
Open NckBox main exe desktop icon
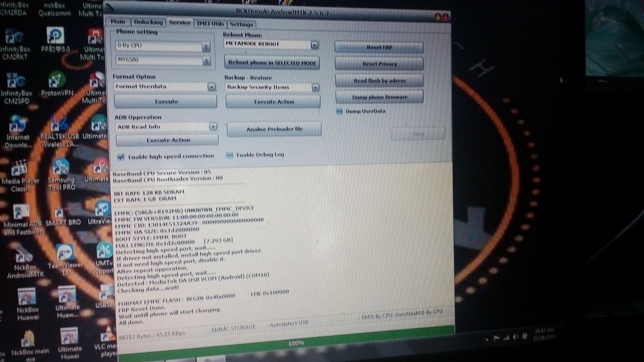tap(30, 345)
